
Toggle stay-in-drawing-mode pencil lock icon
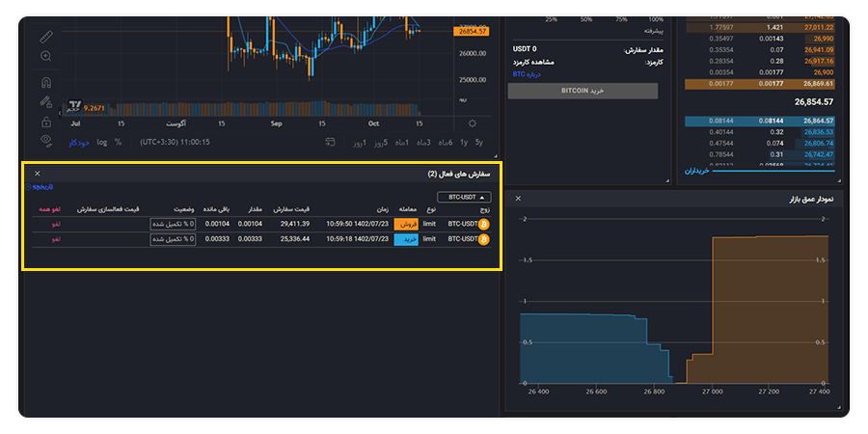46,102
